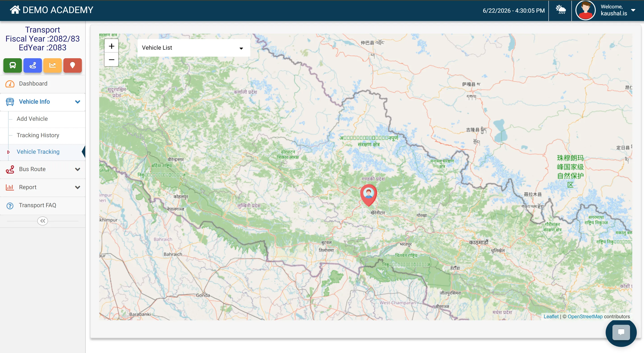
Task: Click the red location pin shortcut icon
Action: 73,65
